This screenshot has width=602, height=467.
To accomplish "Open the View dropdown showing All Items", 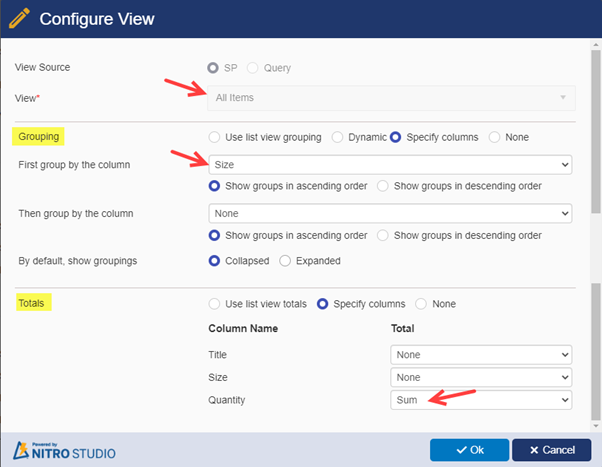I will pyautogui.click(x=391, y=98).
